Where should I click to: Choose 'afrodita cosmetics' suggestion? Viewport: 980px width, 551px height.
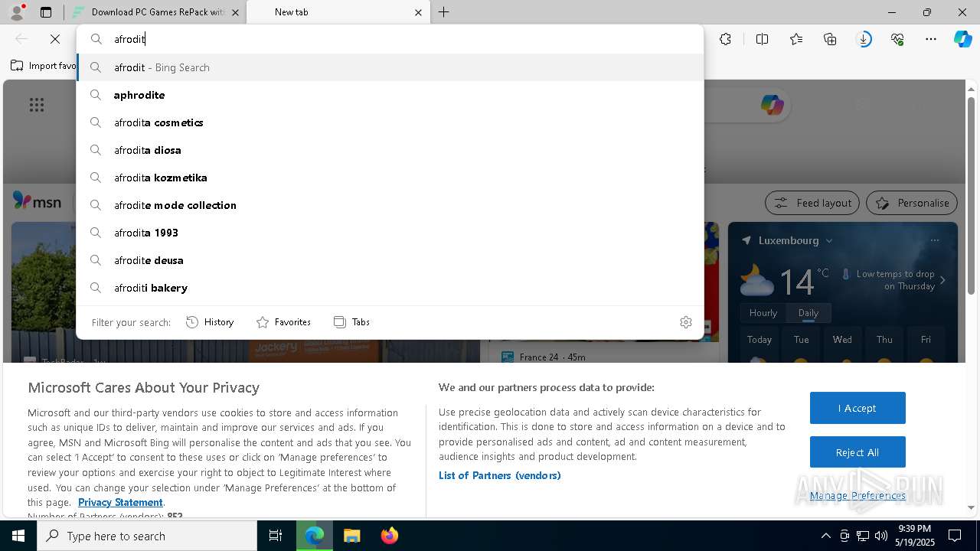tap(390, 122)
